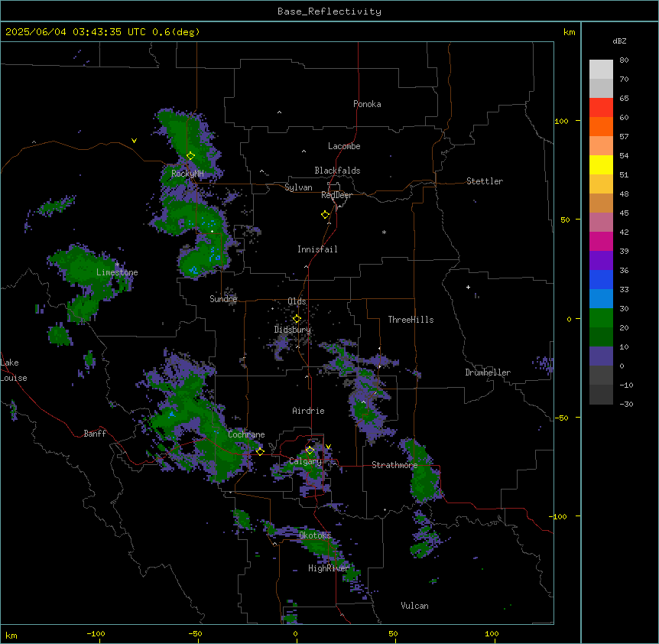Click the Base_Reflectivity title
The image size is (659, 644).
329,11
